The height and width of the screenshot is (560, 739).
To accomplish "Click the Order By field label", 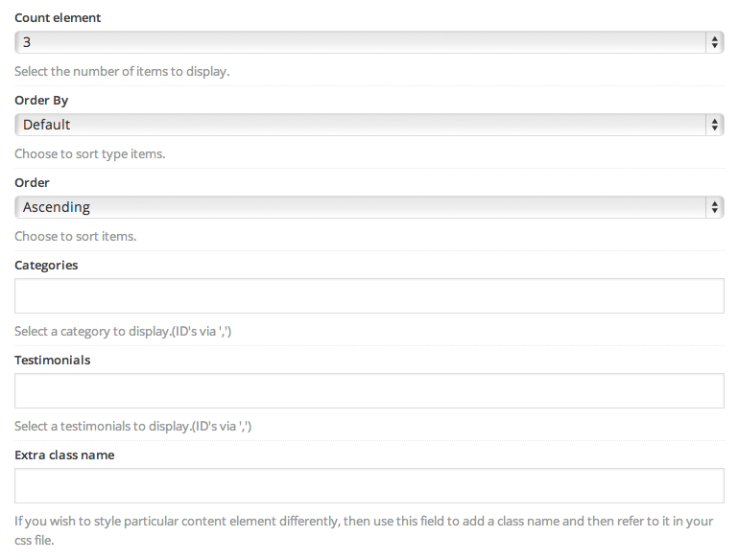I will (41, 101).
